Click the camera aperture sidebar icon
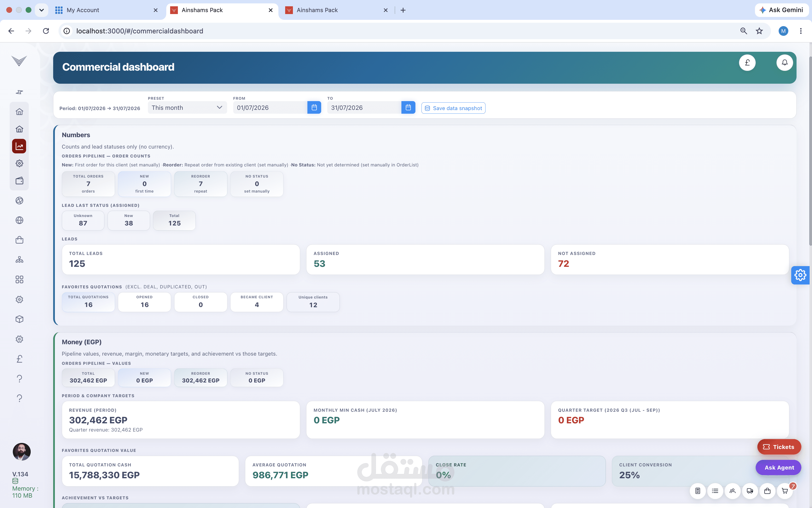This screenshot has height=508, width=812. [20, 201]
